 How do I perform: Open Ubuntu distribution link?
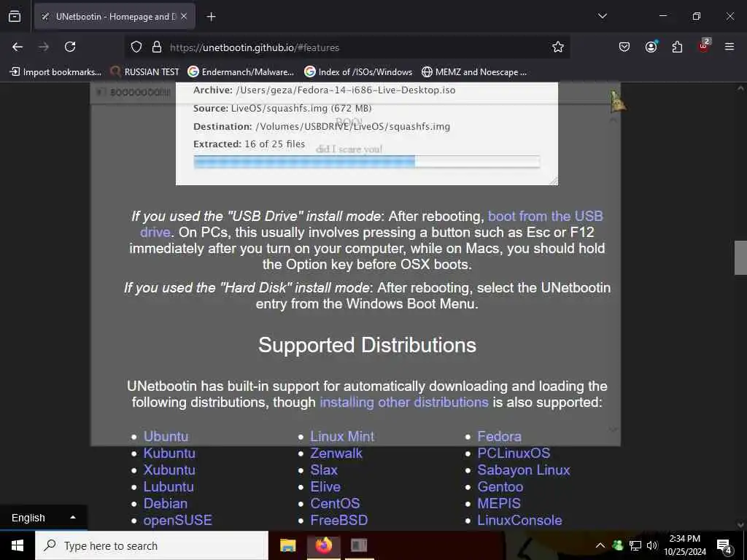point(166,436)
